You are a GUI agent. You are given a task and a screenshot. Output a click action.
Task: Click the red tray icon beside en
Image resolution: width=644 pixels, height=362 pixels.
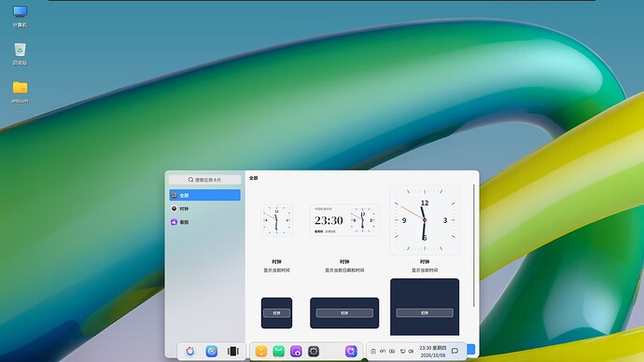[x=392, y=351]
